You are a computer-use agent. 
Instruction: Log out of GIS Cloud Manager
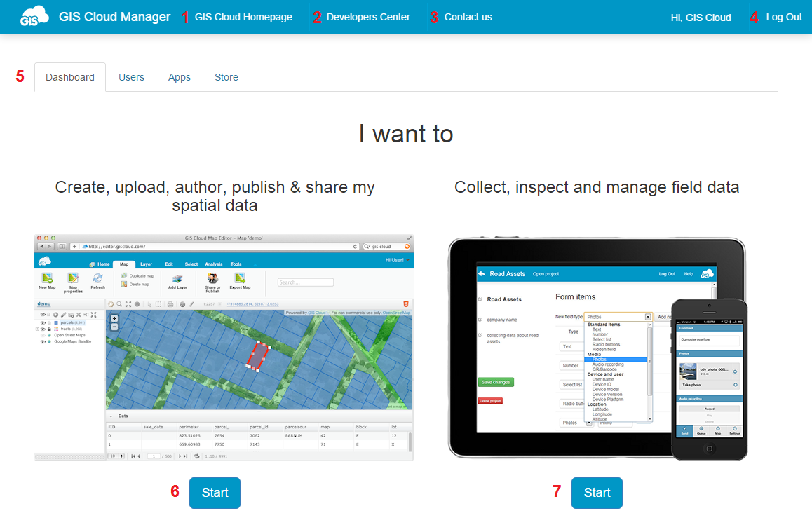(783, 17)
